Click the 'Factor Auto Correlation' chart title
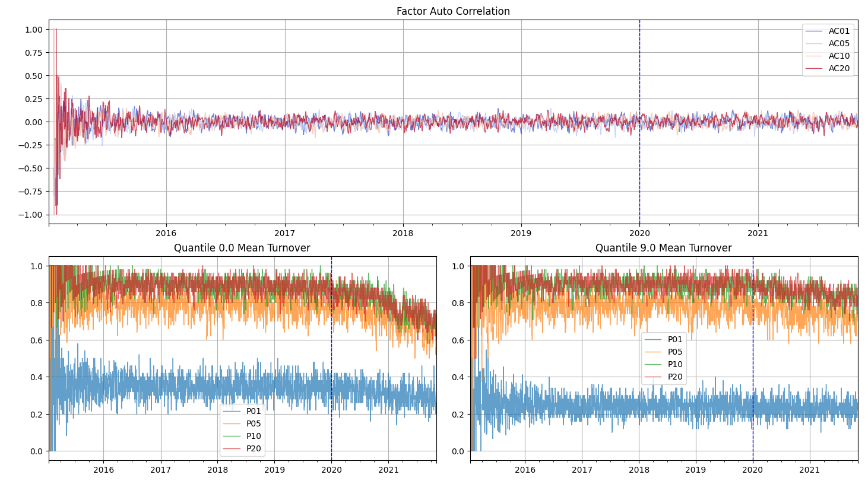 point(453,11)
